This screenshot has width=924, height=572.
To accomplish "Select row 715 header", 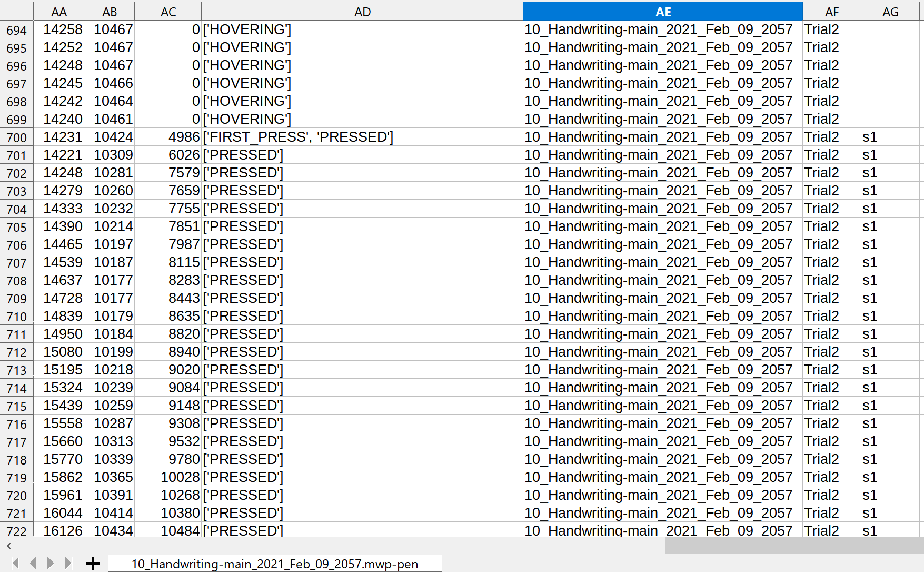I will coord(17,406).
